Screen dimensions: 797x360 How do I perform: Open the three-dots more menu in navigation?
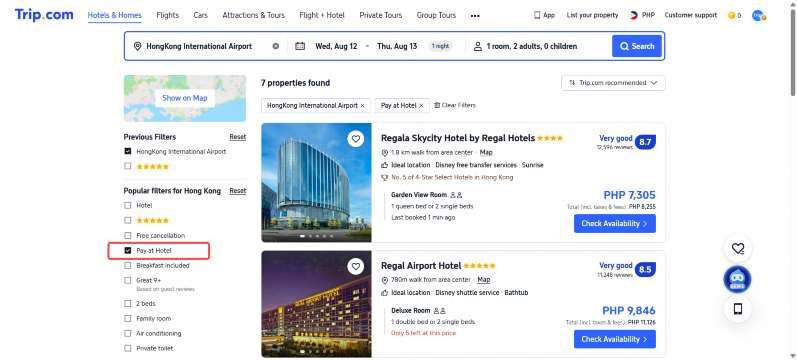[475, 16]
